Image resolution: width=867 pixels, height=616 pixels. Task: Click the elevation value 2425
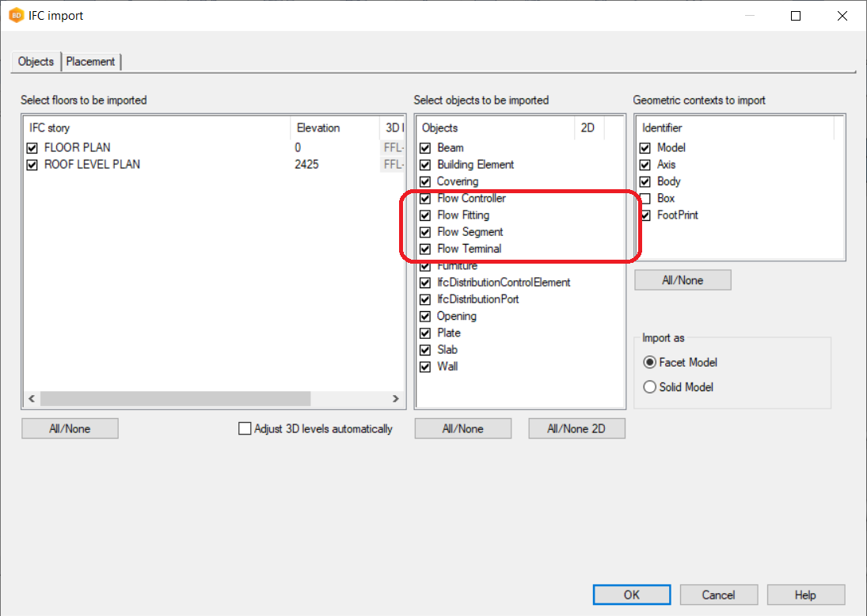(306, 164)
